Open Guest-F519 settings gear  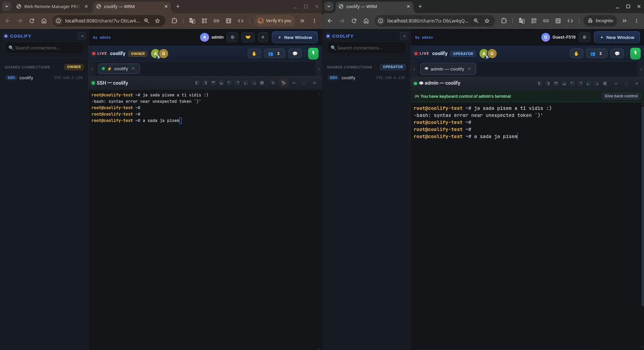pyautogui.click(x=584, y=37)
